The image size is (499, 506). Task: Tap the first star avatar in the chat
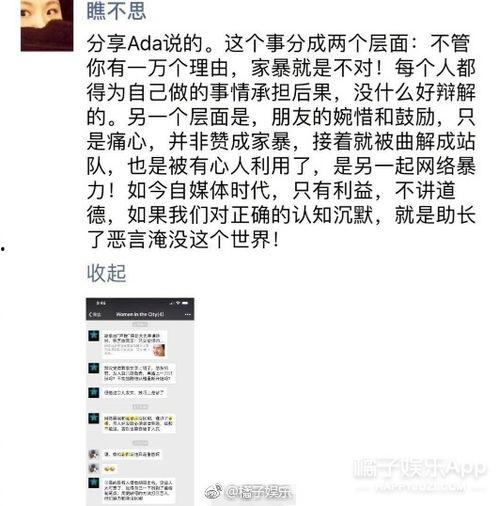click(94, 336)
